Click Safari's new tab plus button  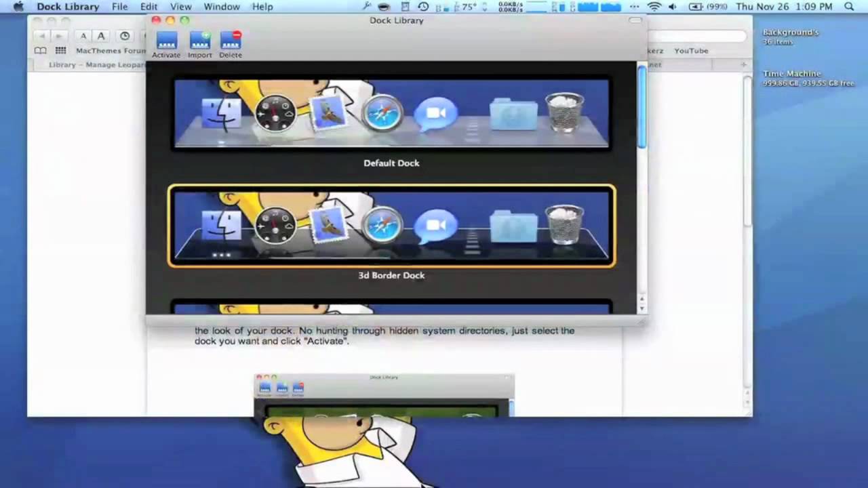743,65
